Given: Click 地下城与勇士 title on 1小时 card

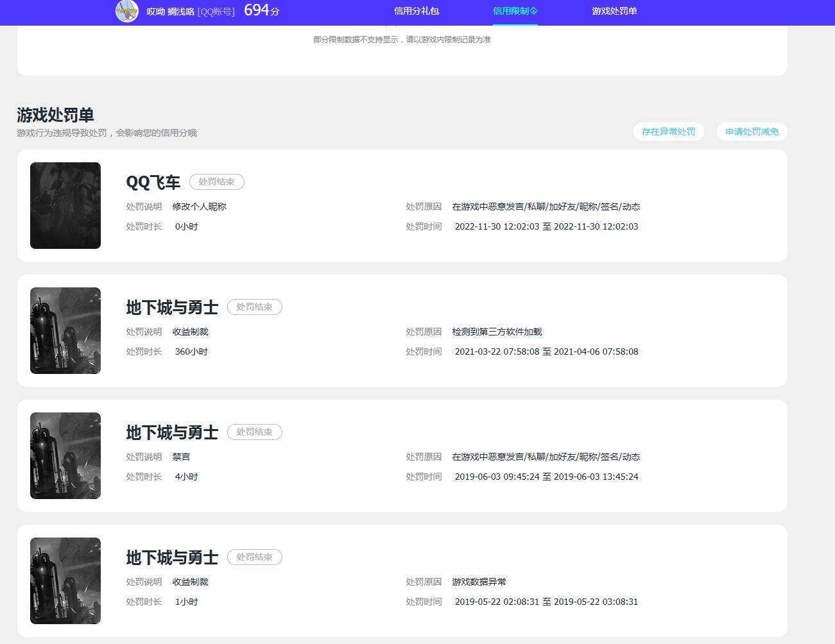Looking at the screenshot, I should click(x=172, y=557).
